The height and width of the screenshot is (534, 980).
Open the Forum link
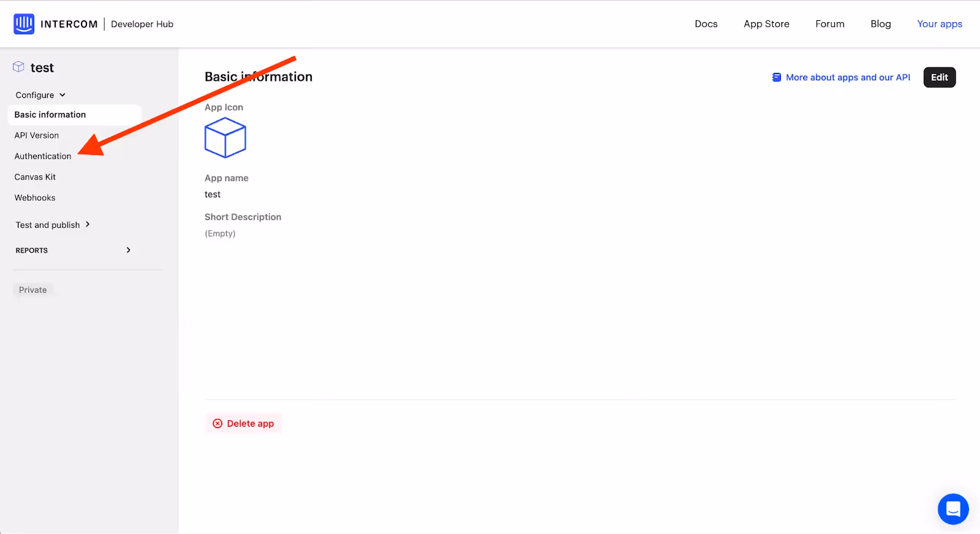click(830, 24)
